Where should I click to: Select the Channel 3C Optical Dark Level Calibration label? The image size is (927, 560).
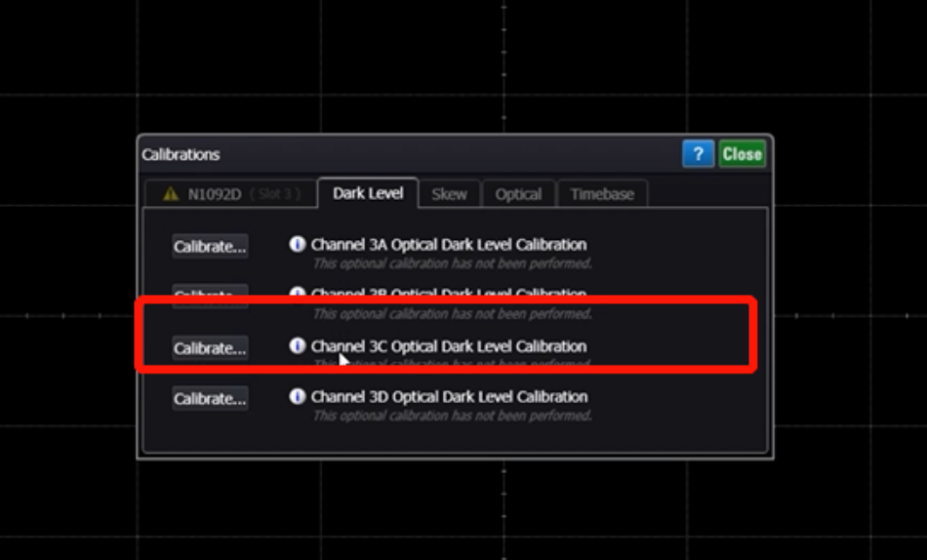click(449, 346)
